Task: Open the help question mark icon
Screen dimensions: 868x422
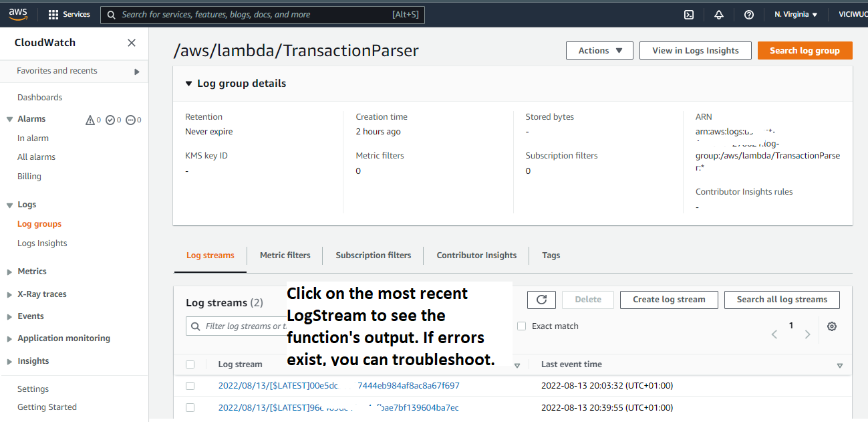Action: pyautogui.click(x=749, y=15)
